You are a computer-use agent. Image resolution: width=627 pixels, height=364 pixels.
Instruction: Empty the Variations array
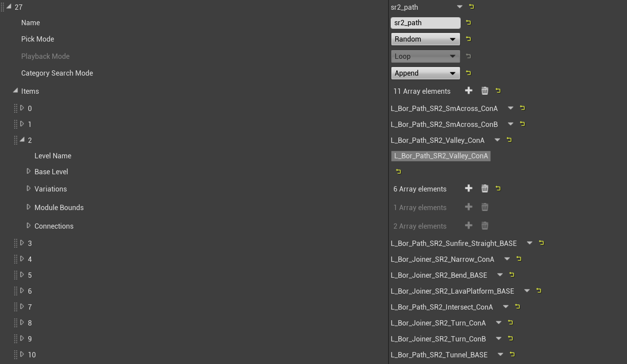(485, 188)
